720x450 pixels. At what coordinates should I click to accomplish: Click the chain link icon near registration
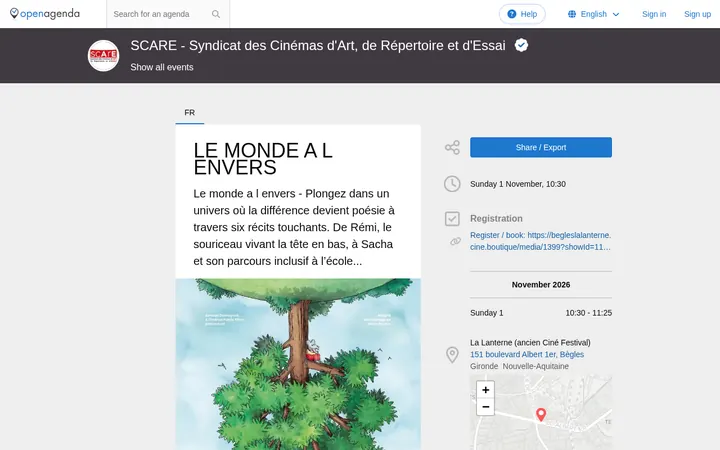pos(455,241)
